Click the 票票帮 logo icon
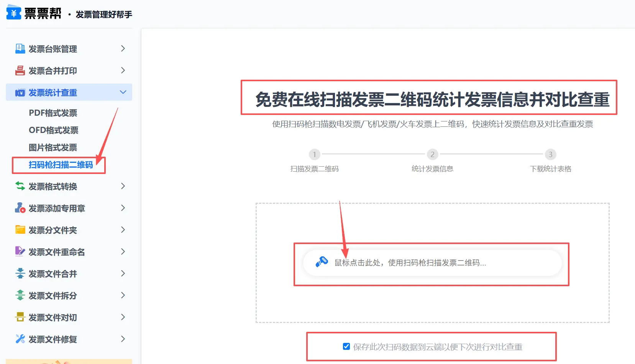This screenshot has width=635, height=364. [13, 13]
